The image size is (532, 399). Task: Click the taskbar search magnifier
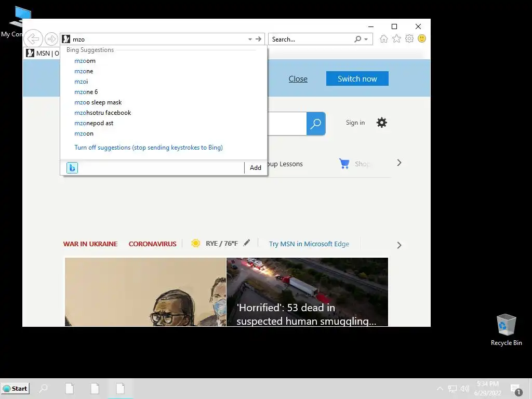[x=44, y=389]
